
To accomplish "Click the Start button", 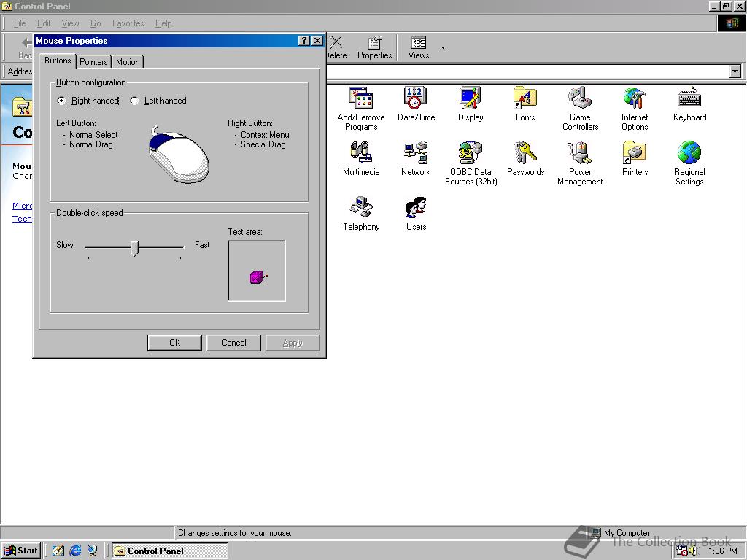I will [21, 551].
